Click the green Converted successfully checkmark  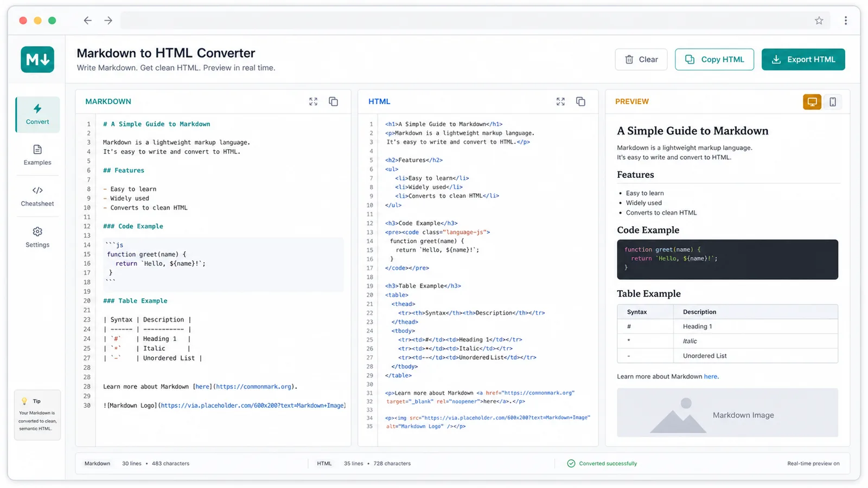[x=571, y=464]
